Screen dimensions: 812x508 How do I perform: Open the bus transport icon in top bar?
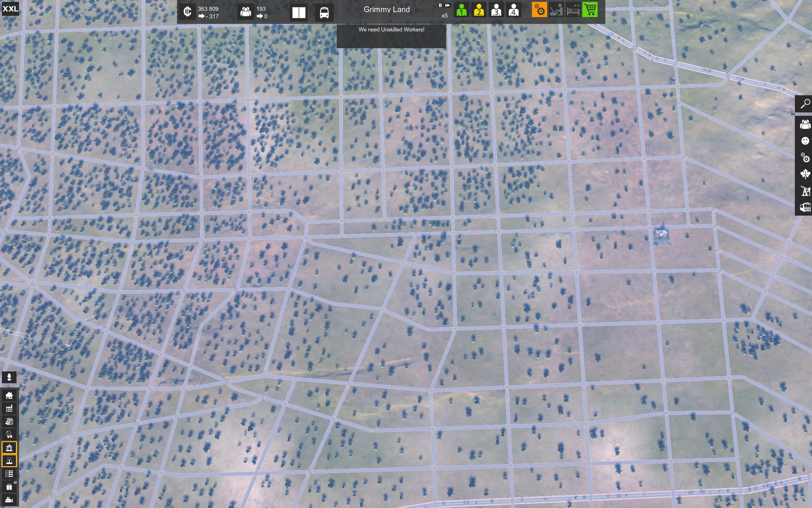pos(324,12)
